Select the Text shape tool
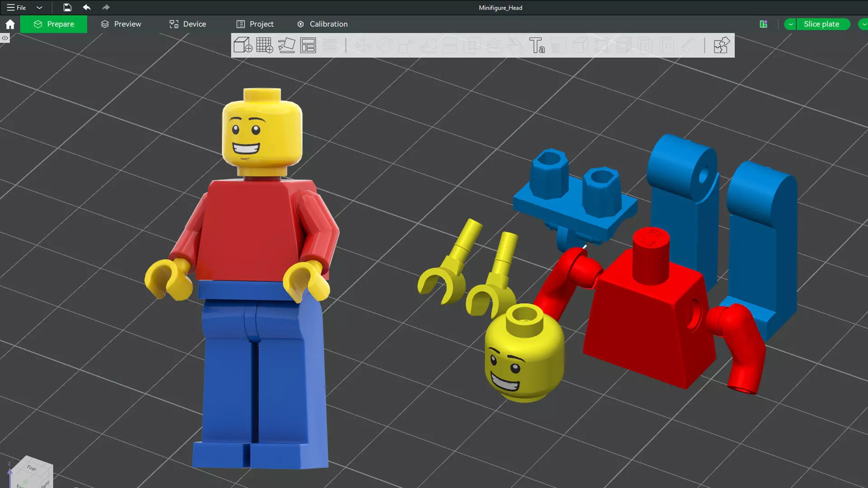 coord(537,45)
